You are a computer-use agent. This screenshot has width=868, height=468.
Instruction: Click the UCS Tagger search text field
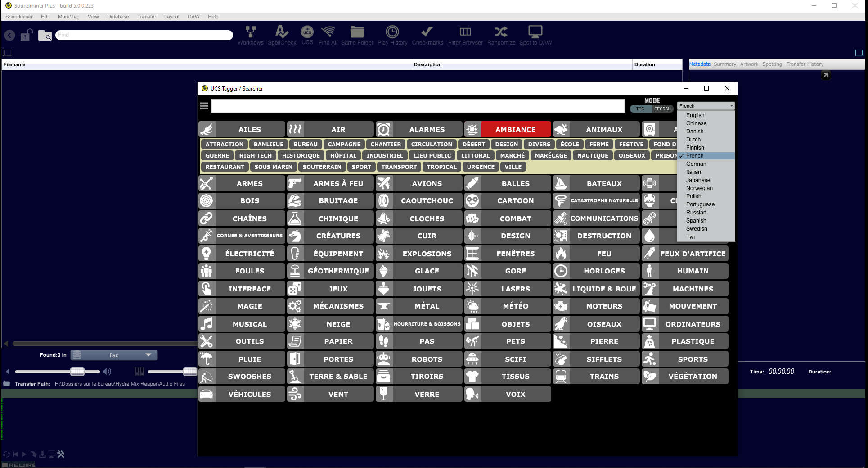pyautogui.click(x=418, y=106)
